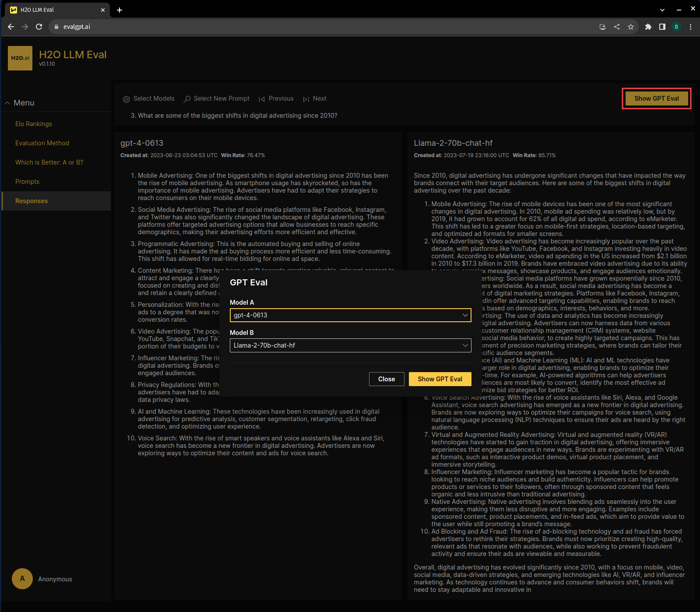Bookmark this page with the star
The height and width of the screenshot is (612, 700).
(631, 27)
